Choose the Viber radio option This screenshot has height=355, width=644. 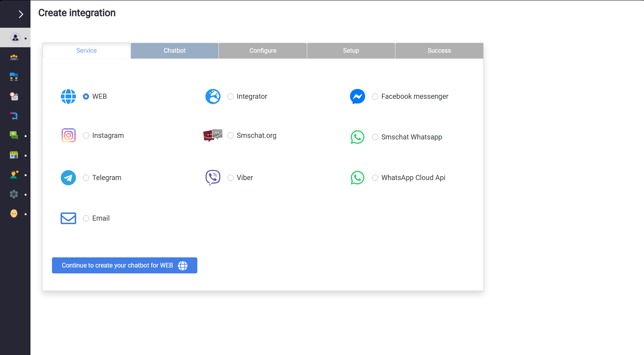(x=231, y=178)
